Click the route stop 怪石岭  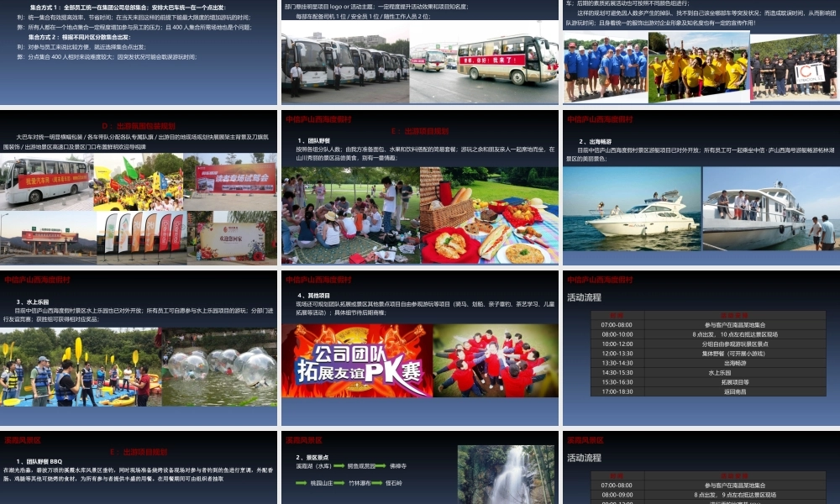click(x=394, y=483)
